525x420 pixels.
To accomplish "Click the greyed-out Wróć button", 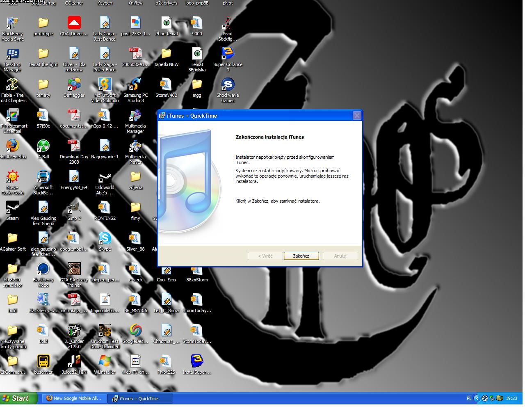I will tap(265, 256).
